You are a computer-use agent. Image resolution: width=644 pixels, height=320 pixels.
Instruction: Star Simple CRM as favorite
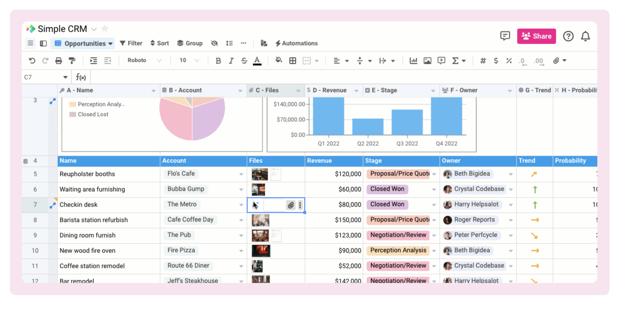pos(105,29)
